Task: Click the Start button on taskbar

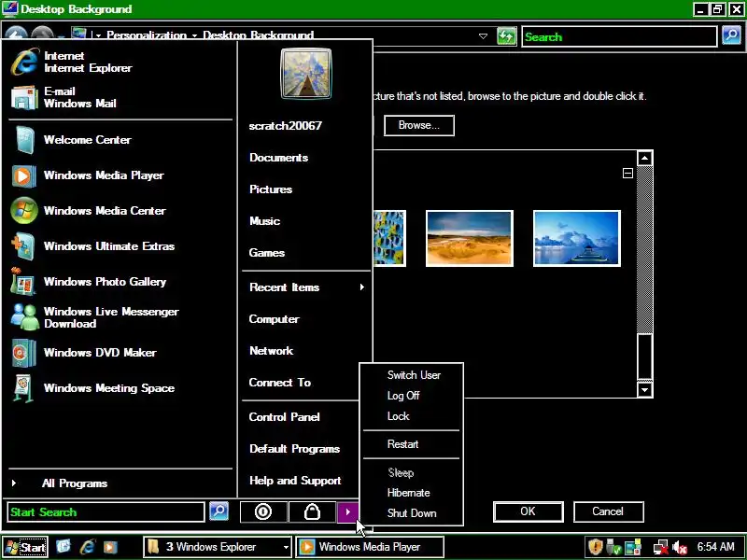Action: pos(25,547)
